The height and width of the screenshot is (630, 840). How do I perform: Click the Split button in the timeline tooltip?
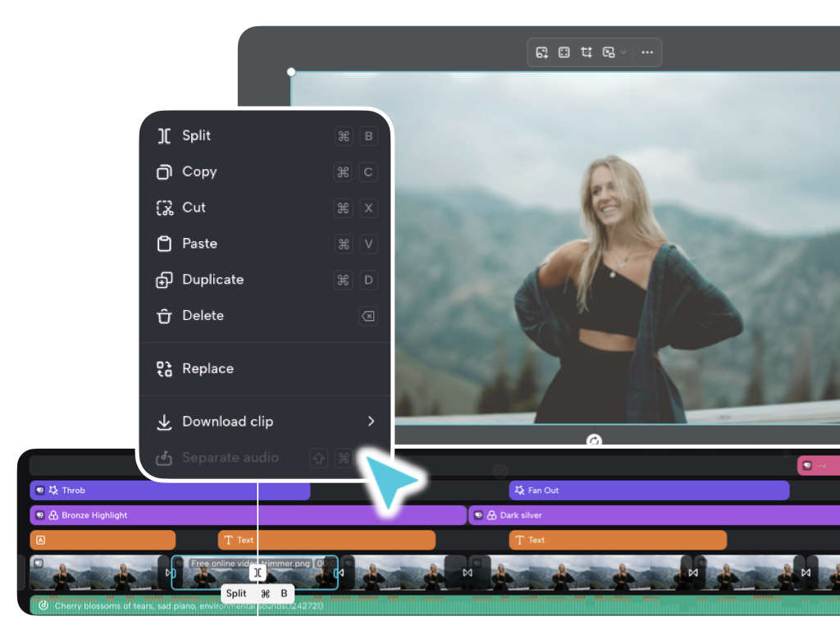pos(236,593)
